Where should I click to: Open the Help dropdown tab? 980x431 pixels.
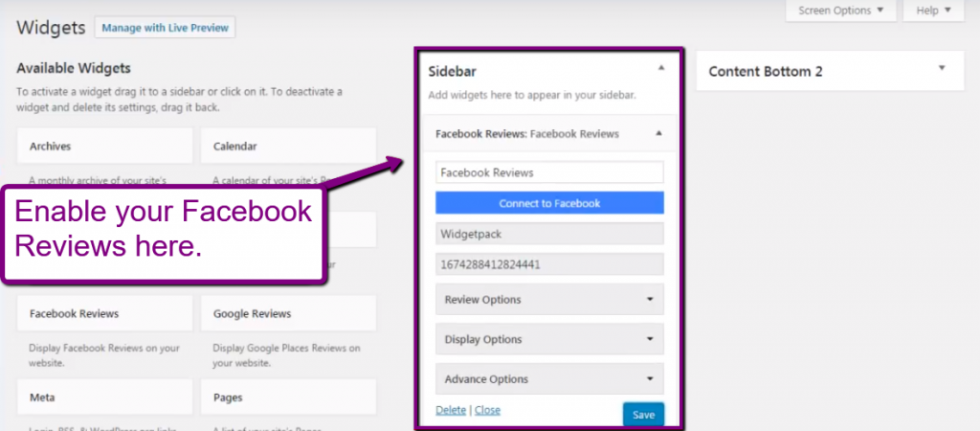click(x=933, y=11)
